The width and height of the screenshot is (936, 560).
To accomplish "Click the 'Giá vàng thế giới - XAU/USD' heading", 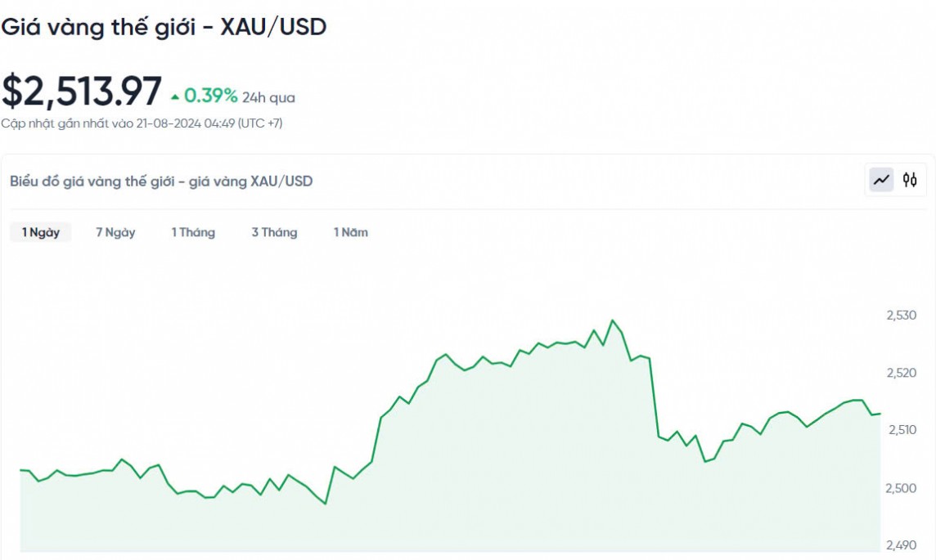I will pos(164,27).
